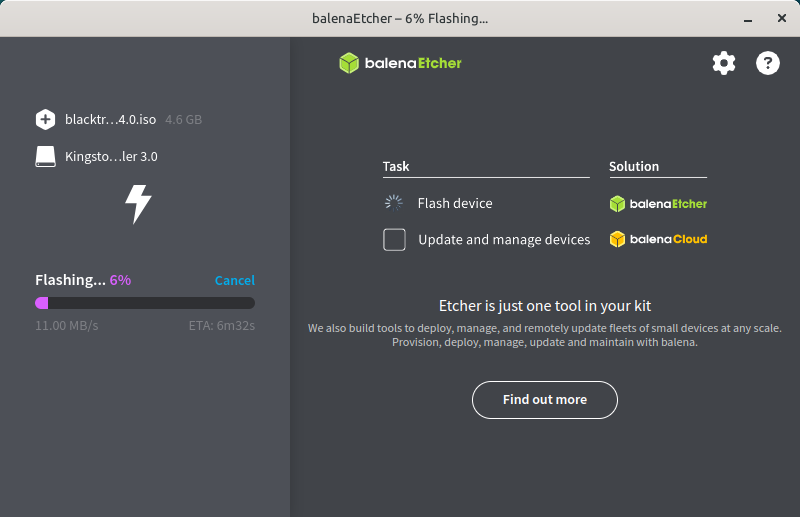Click the Find out more button
This screenshot has width=800, height=517.
tap(544, 400)
